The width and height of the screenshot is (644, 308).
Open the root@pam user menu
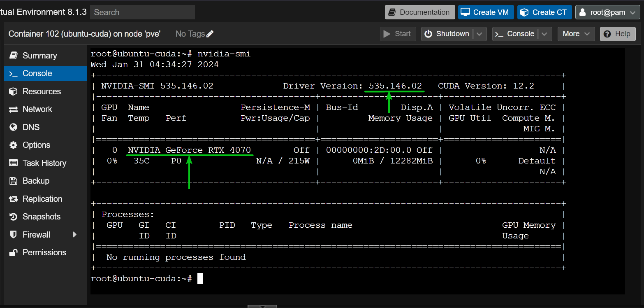(x=608, y=12)
